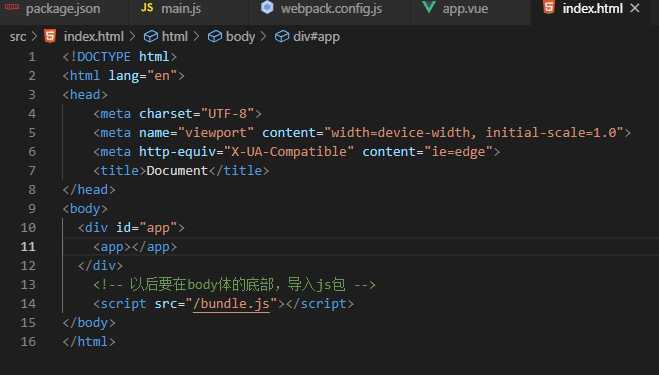Viewport: 659px width, 375px height.
Task: Open the /bundle.js link in script tag
Action: coord(231,304)
